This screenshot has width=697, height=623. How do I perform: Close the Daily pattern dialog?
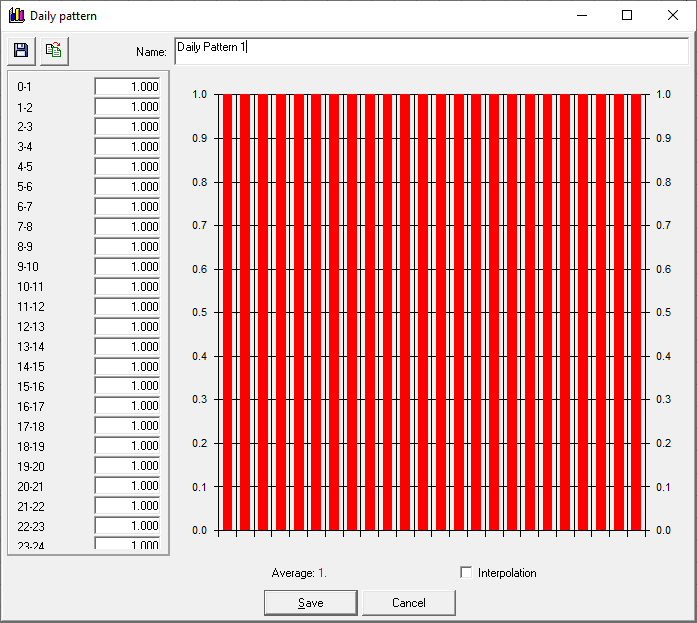point(673,16)
